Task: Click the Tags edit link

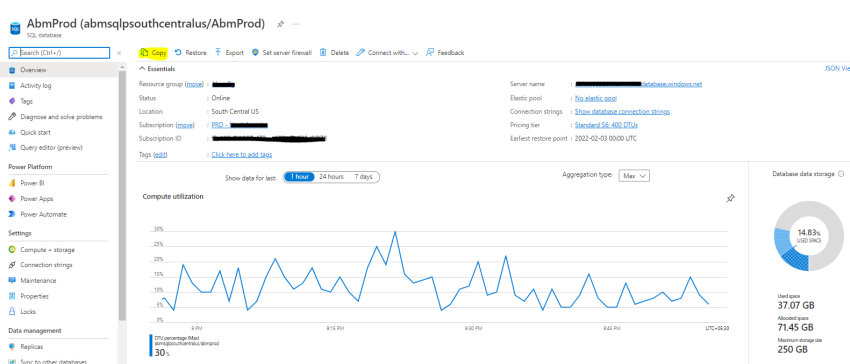Action: pos(160,155)
